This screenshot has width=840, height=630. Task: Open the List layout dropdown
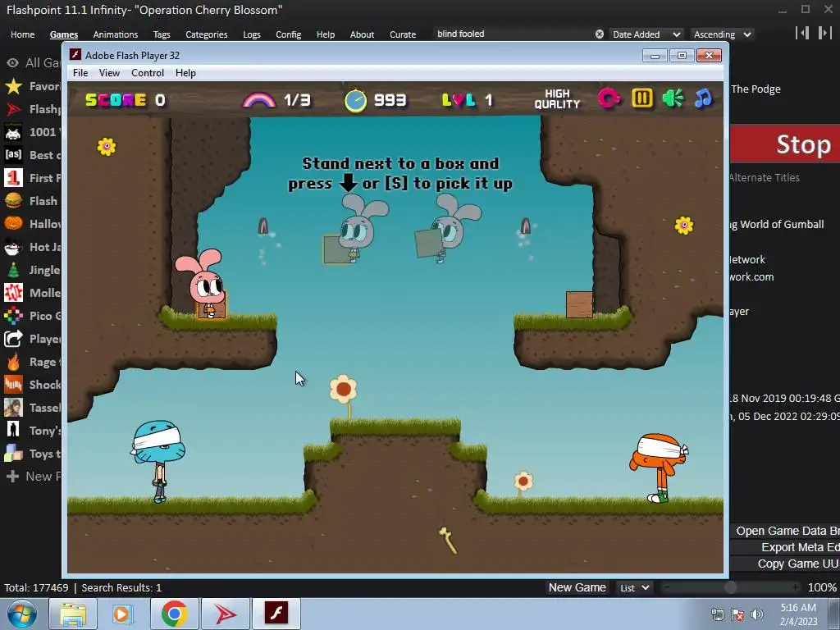pos(635,587)
